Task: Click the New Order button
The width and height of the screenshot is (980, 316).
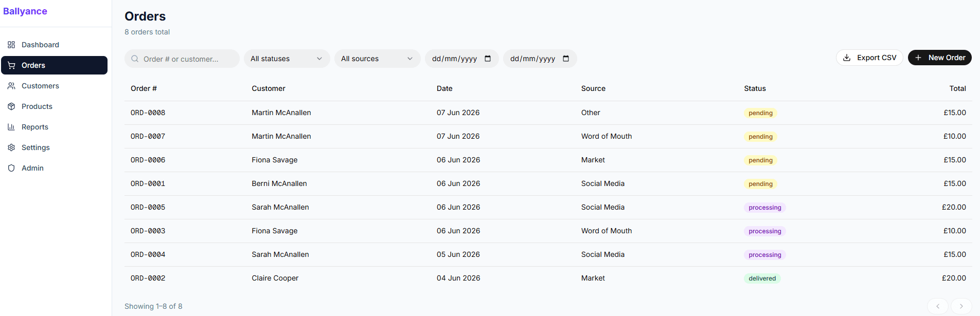Action: point(940,58)
